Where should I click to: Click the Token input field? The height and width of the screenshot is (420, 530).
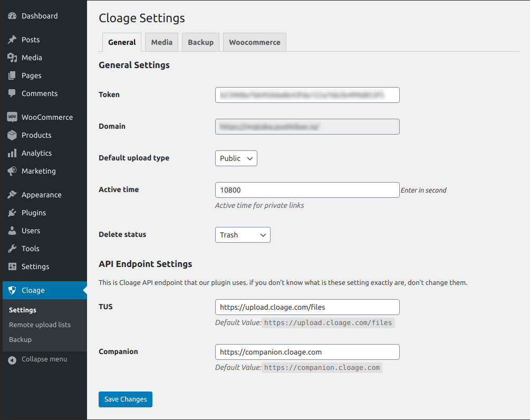pyautogui.click(x=307, y=95)
